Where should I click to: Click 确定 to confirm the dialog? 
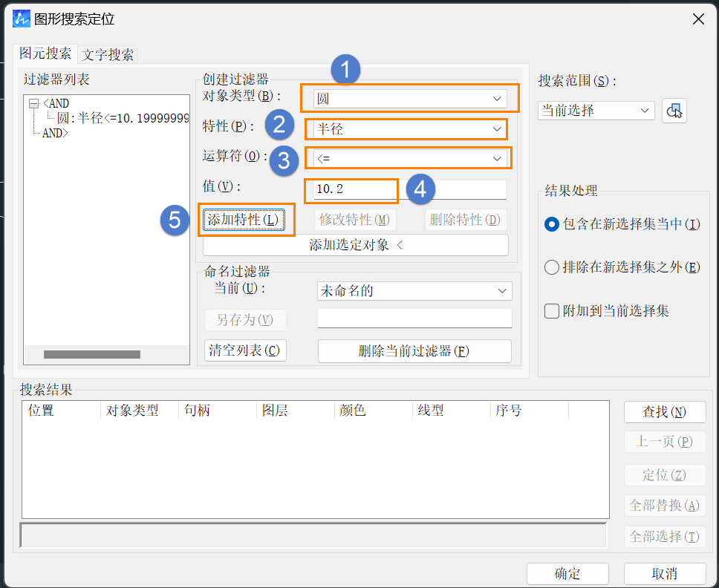point(567,572)
